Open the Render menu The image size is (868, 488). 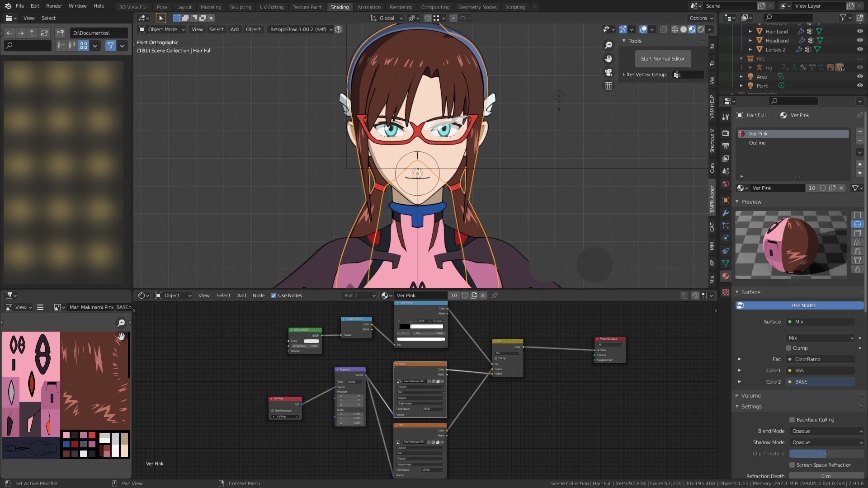point(54,6)
